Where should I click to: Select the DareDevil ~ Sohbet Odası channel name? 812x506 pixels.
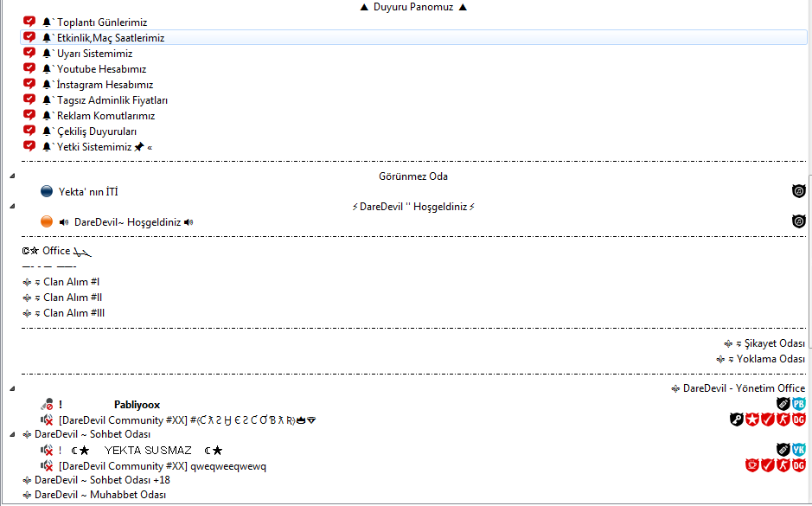click(x=87, y=434)
